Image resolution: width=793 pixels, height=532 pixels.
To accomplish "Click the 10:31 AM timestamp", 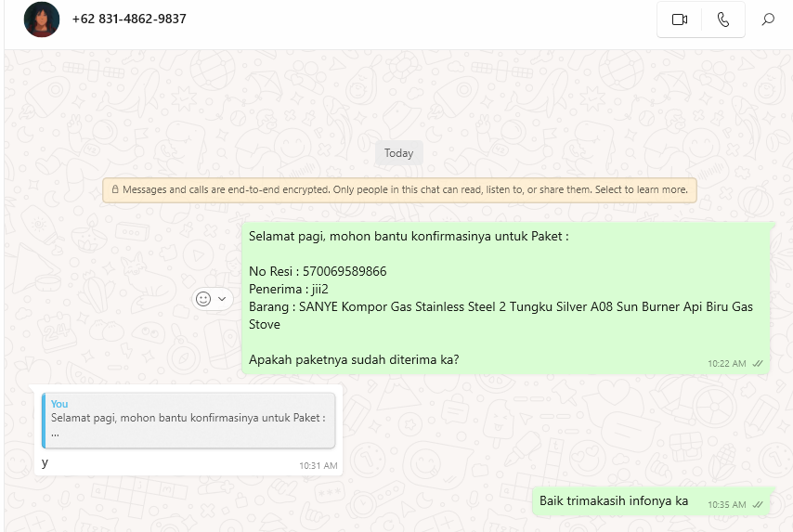I will pyautogui.click(x=318, y=466).
